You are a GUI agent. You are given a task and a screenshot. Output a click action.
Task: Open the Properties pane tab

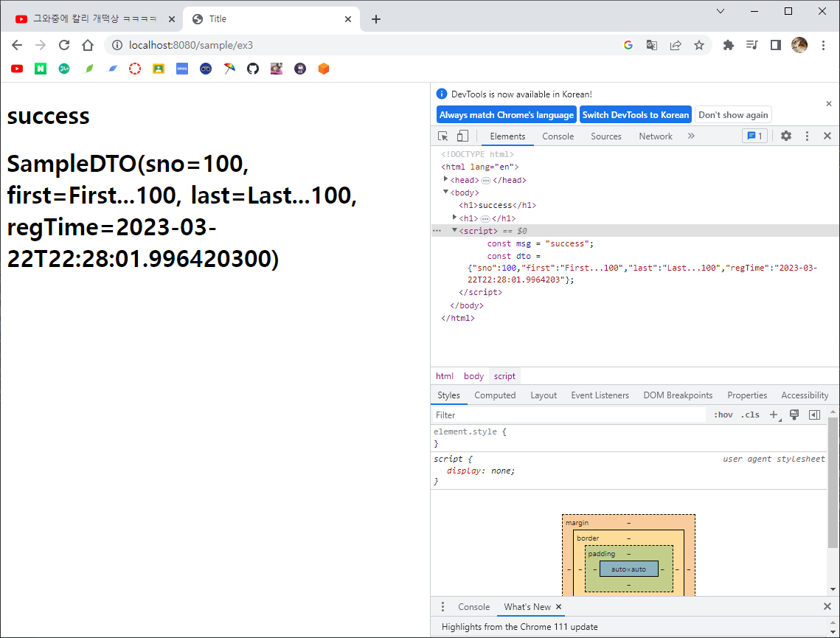click(747, 395)
